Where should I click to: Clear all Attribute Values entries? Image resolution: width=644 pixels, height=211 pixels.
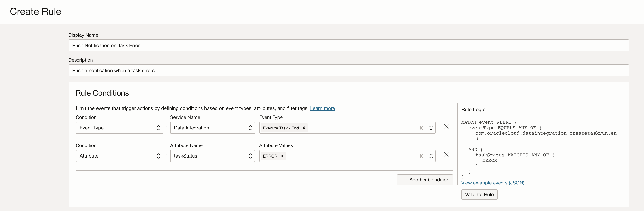pyautogui.click(x=421, y=156)
